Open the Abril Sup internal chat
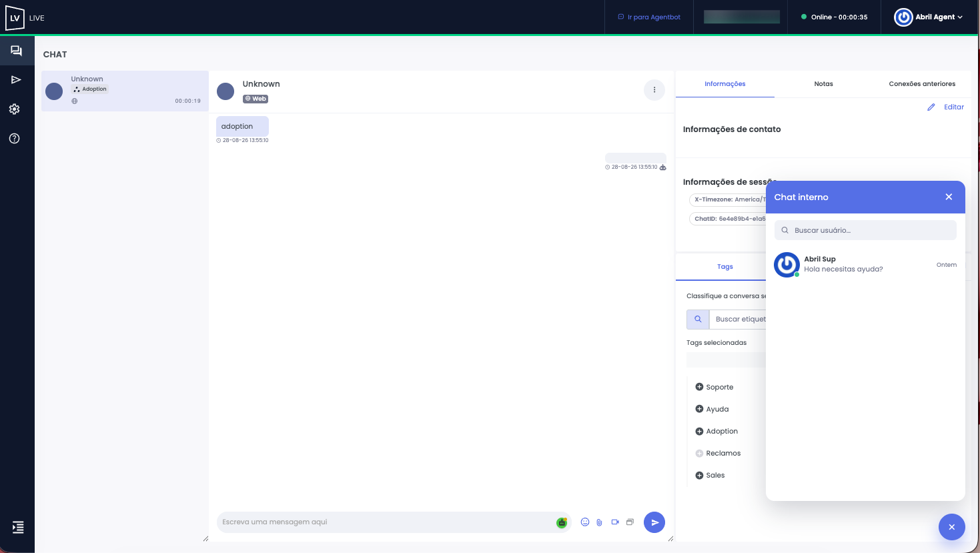This screenshot has height=553, width=980. (865, 265)
